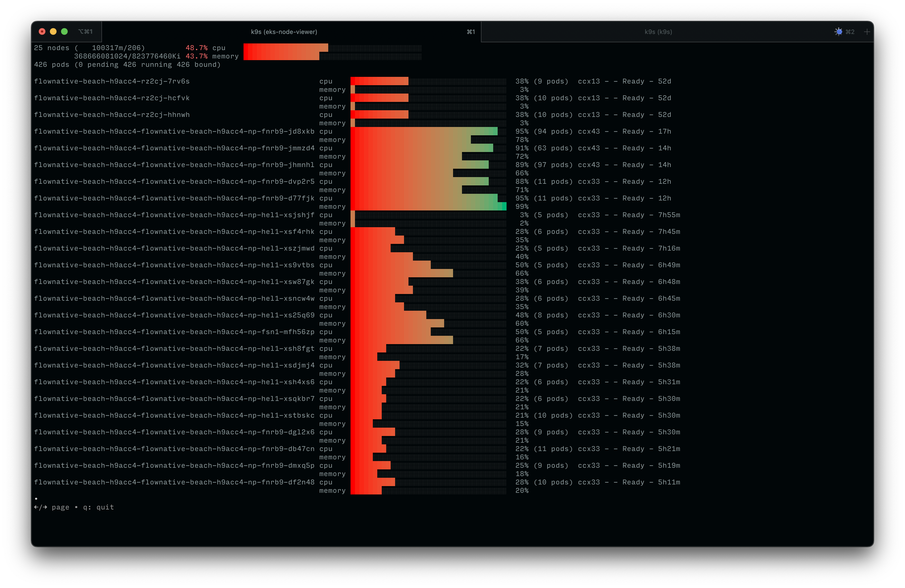This screenshot has height=588, width=905.
Task: Select node name ending np-fnrb9-db47cn
Action: tap(174, 449)
